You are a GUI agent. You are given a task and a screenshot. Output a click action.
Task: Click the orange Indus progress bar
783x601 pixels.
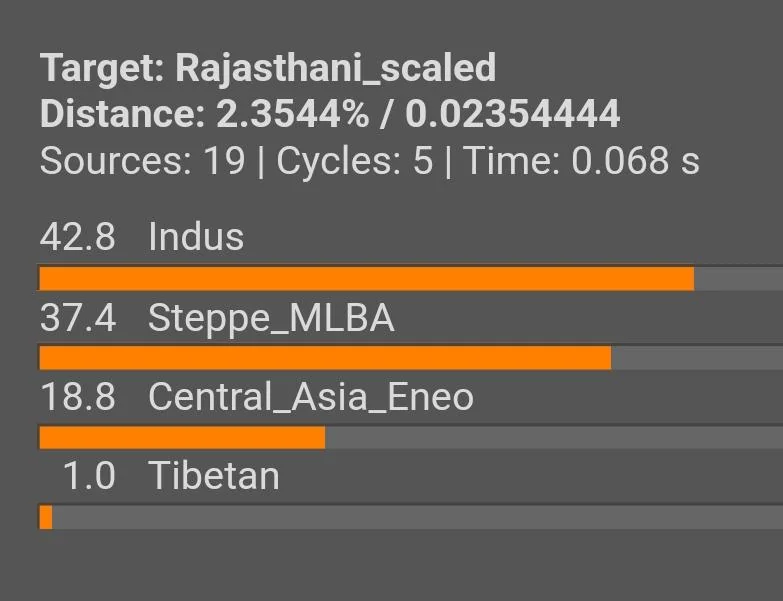(367, 279)
